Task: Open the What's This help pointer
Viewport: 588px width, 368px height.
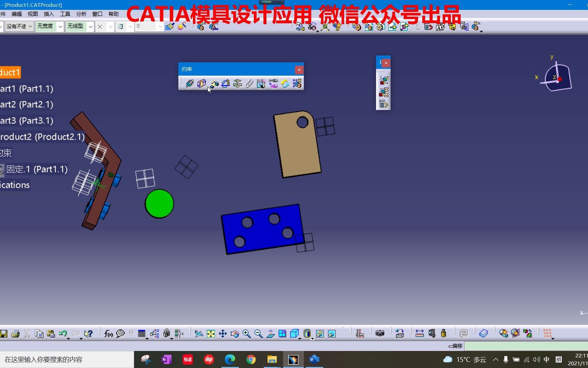Action: click(x=88, y=334)
